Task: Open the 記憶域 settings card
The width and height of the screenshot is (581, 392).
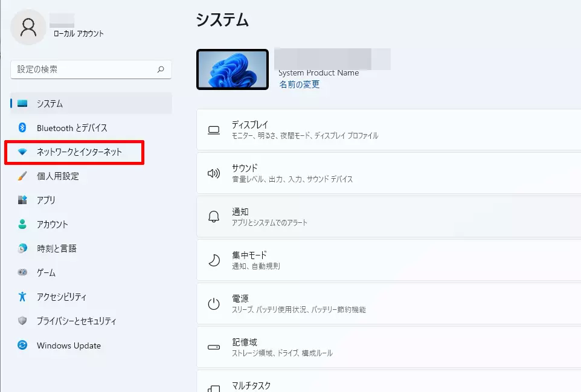Action: (389, 347)
